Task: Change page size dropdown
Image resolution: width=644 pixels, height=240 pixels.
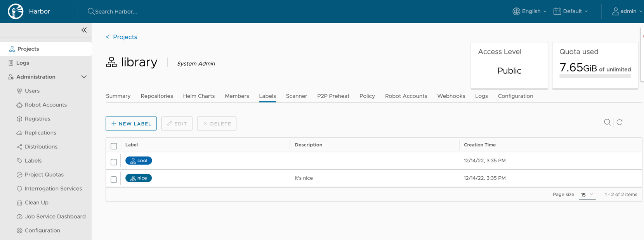Action: [x=587, y=195]
